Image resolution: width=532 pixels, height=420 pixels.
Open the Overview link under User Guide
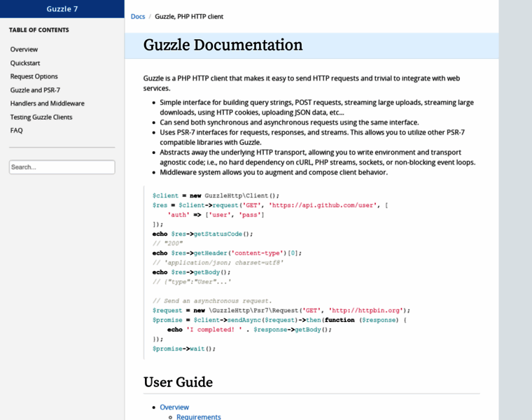(x=174, y=407)
